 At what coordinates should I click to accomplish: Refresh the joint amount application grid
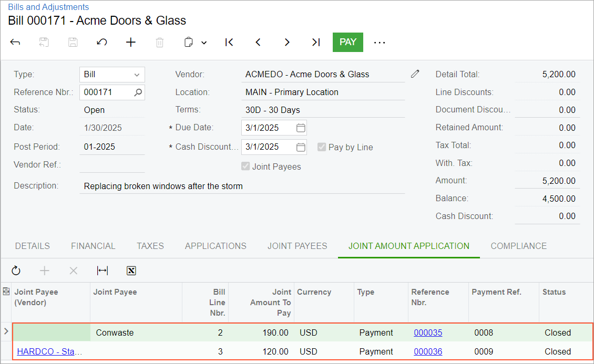pos(16,271)
